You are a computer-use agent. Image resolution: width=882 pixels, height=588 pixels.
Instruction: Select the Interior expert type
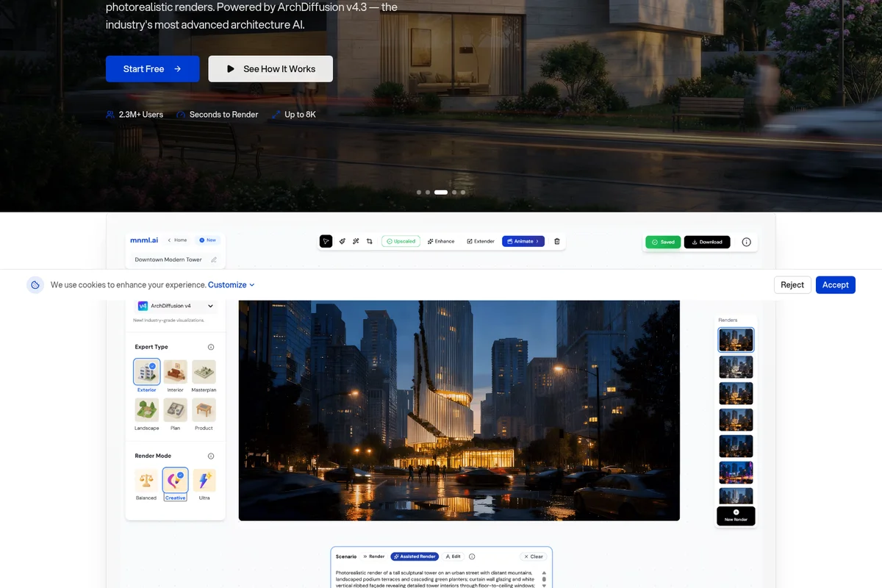[175, 373]
